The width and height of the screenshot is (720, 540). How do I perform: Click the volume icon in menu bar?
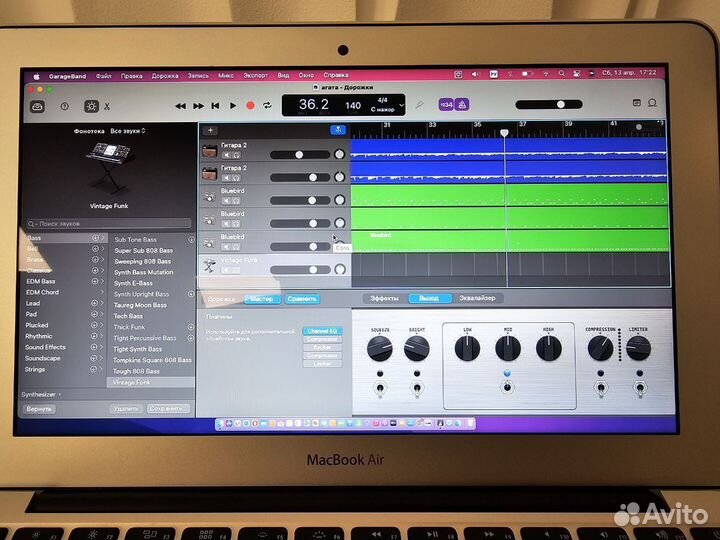(x=475, y=74)
